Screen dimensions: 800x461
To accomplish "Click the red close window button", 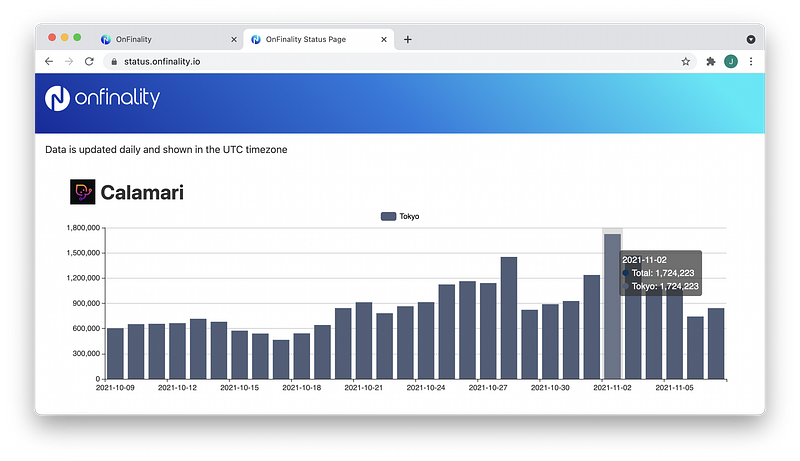I will [x=52, y=37].
